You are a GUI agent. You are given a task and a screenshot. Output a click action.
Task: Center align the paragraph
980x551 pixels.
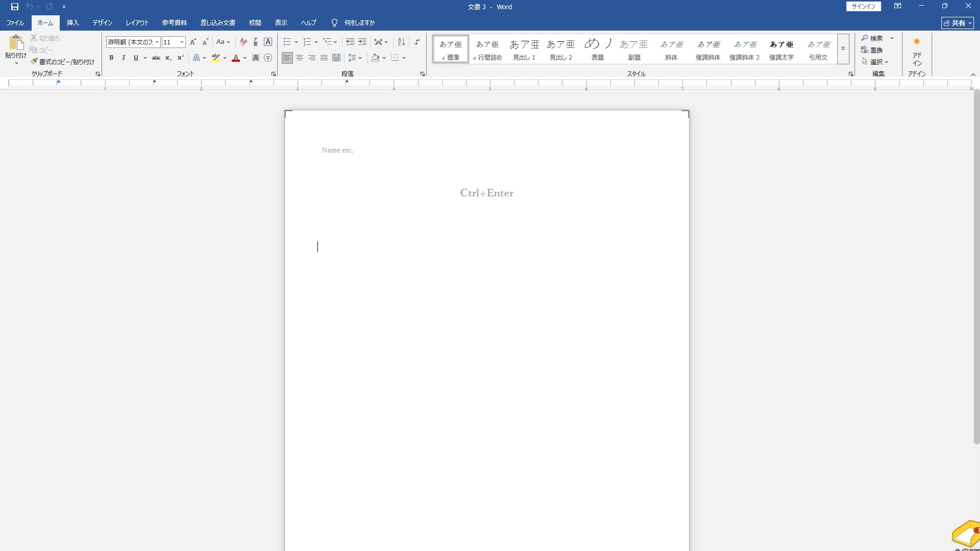pyautogui.click(x=300, y=58)
